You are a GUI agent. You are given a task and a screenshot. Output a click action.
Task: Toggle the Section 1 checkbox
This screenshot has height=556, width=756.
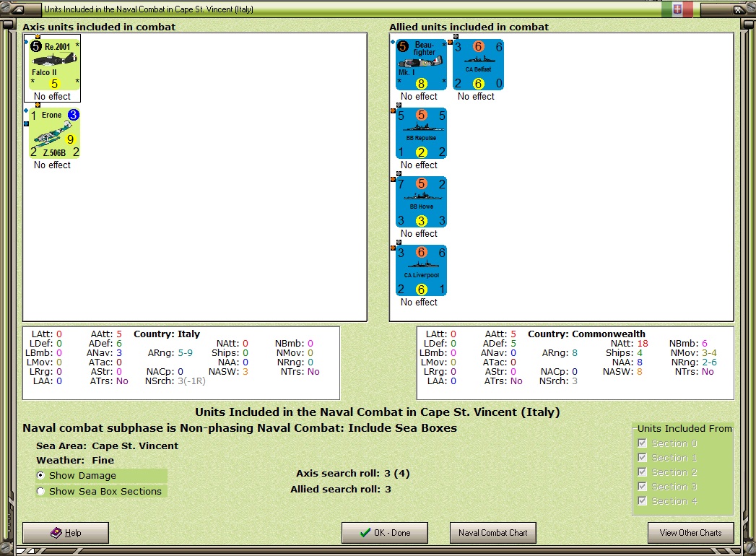pos(642,458)
